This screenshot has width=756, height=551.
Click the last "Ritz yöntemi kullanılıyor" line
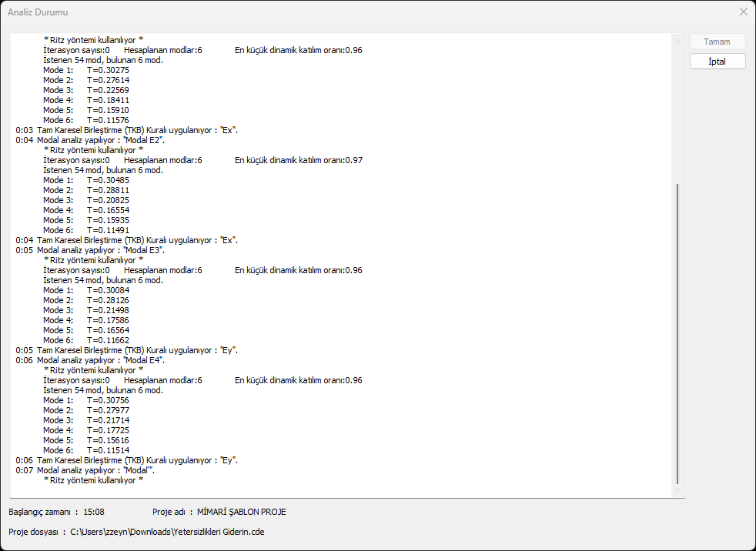[x=94, y=480]
